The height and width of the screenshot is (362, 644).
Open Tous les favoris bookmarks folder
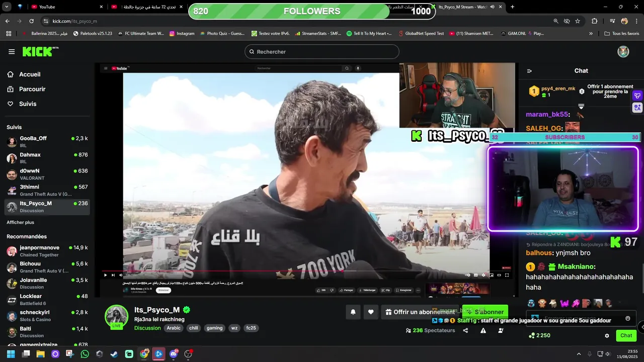tap(622, 33)
